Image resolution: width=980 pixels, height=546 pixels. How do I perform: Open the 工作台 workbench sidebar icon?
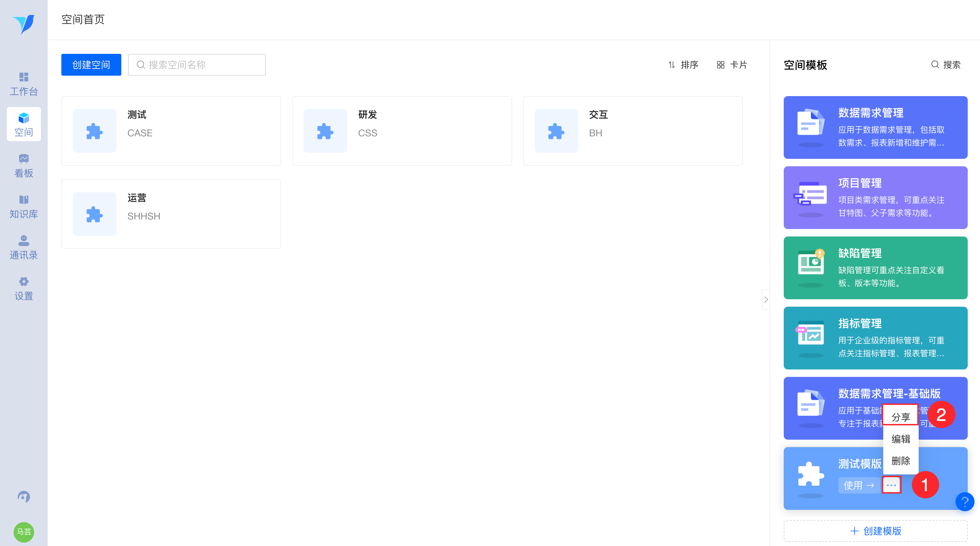(x=24, y=84)
